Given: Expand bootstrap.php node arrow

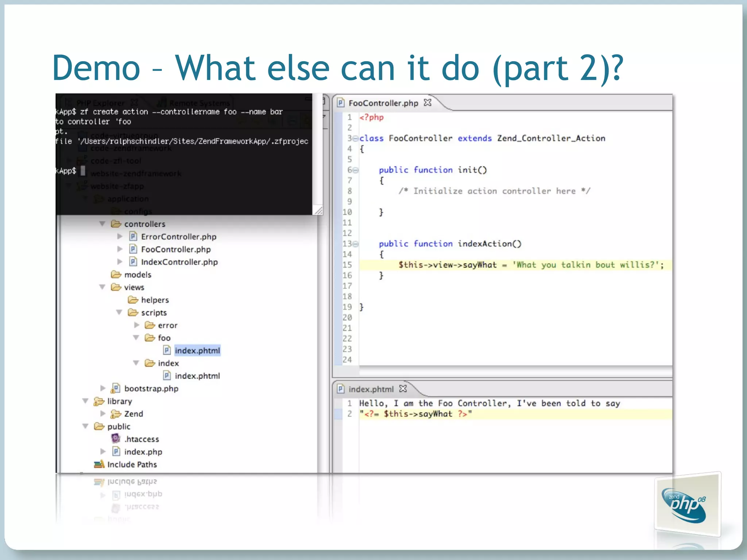Looking at the screenshot, I should coord(103,388).
